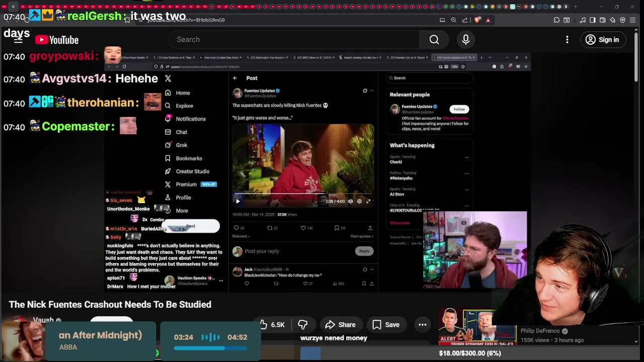The image size is (644, 362).
Task: Seek on the tweet video progress bar
Action: 303,194
